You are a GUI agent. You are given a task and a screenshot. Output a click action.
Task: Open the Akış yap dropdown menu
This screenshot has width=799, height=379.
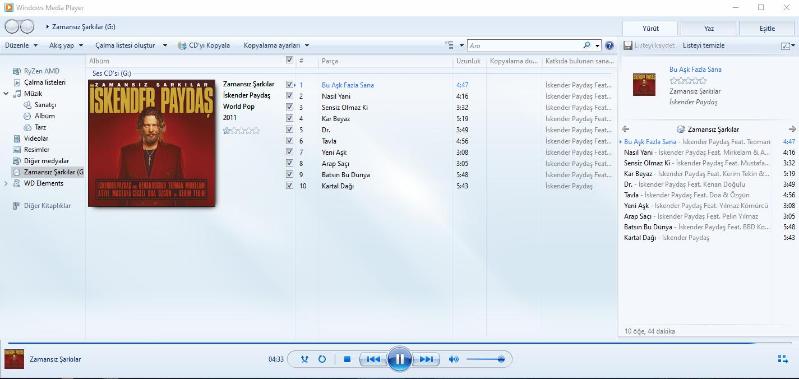coord(66,45)
